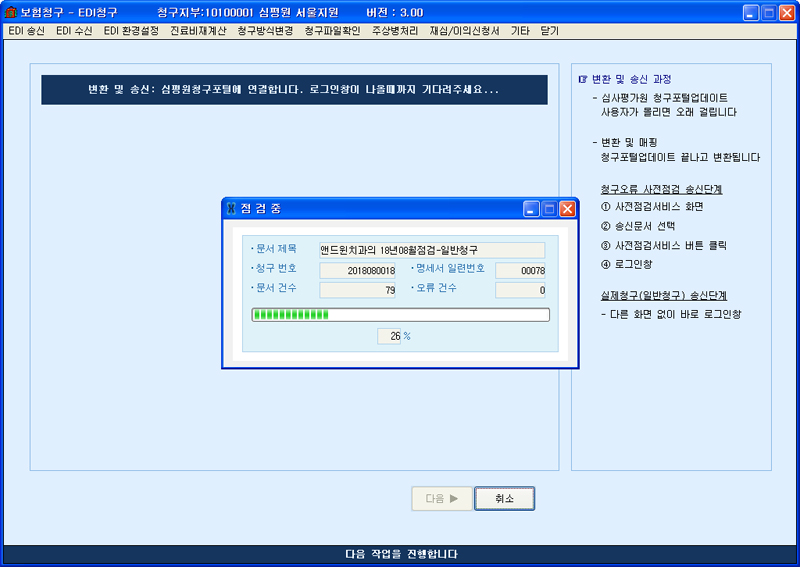Open the EDI 수신 menu
Image resolution: width=800 pixels, height=567 pixels.
tap(74, 31)
